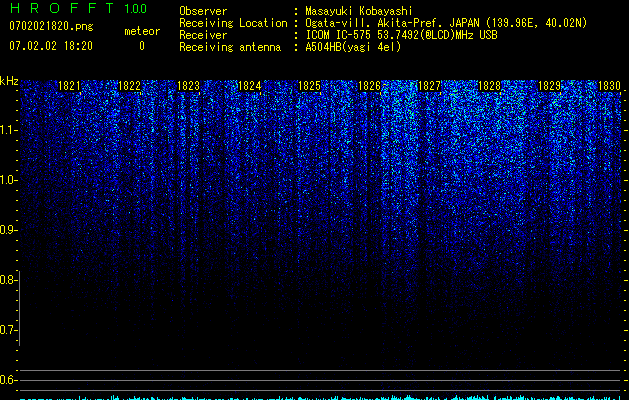
Task: Click the date stamp 07.02.02 18:20
Action: tap(51, 46)
